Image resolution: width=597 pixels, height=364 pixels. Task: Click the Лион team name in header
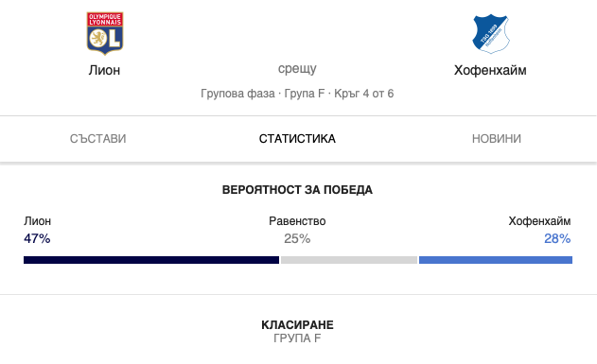click(x=104, y=70)
